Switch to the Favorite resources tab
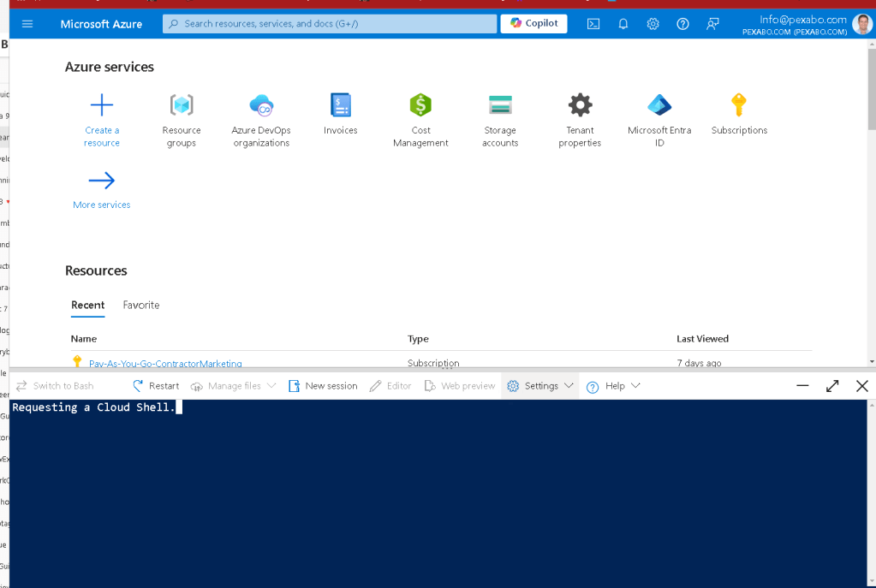Image resolution: width=876 pixels, height=588 pixels. [141, 306]
